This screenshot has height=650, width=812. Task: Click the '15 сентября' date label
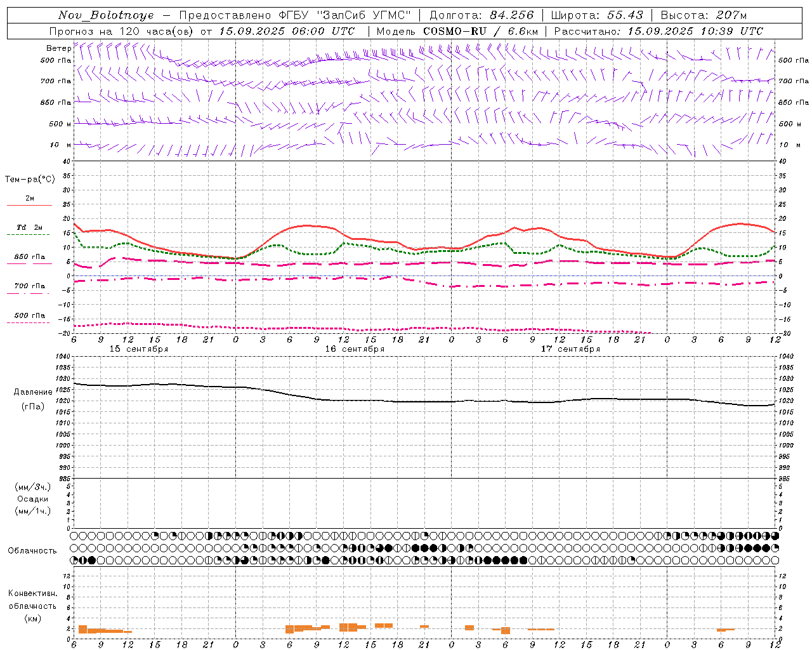pyautogui.click(x=139, y=349)
